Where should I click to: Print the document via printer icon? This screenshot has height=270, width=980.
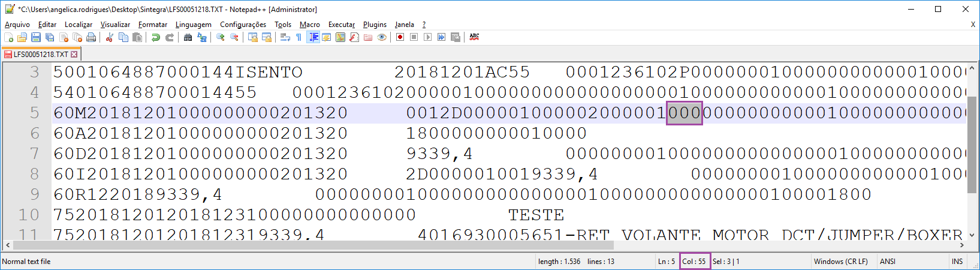click(91, 37)
